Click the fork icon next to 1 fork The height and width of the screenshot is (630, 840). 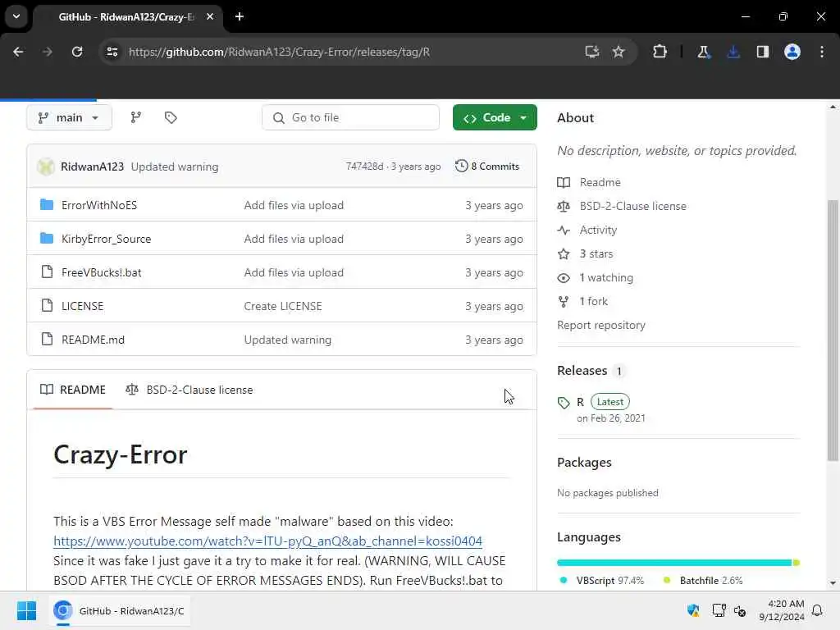tap(564, 302)
